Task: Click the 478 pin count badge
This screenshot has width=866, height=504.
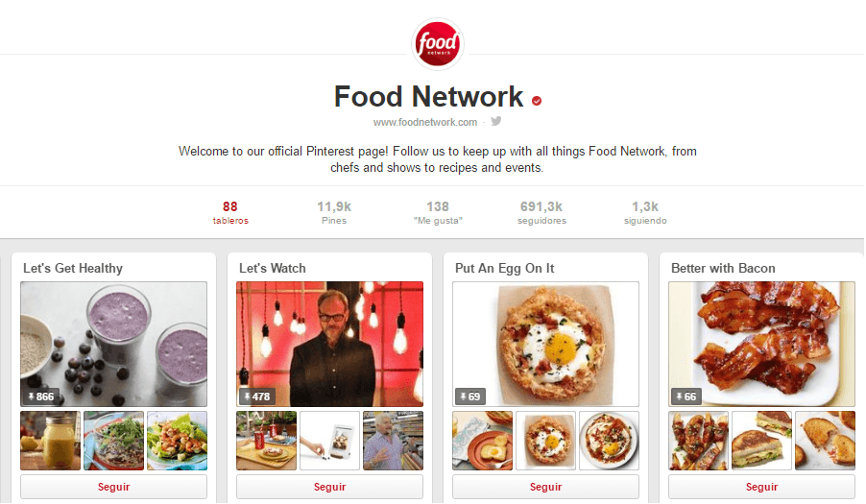Action: tap(256, 396)
